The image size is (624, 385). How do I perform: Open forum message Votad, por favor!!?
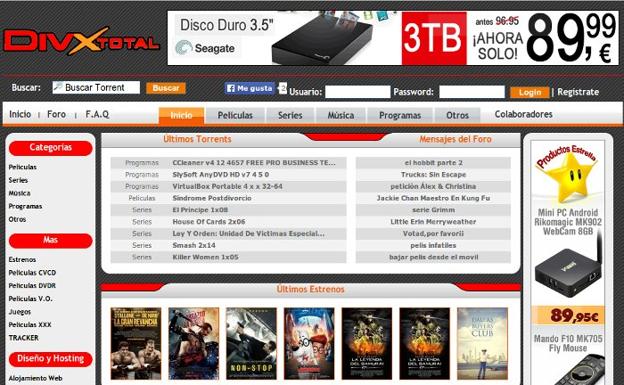433,234
